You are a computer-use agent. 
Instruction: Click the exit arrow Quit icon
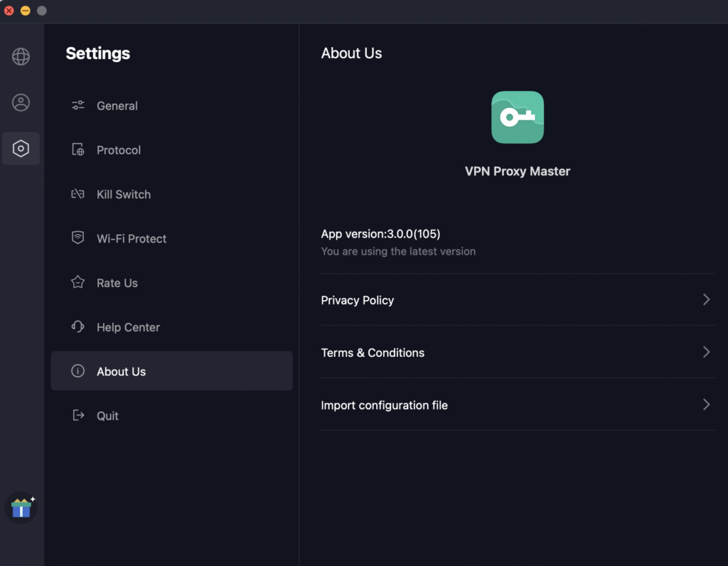78,415
